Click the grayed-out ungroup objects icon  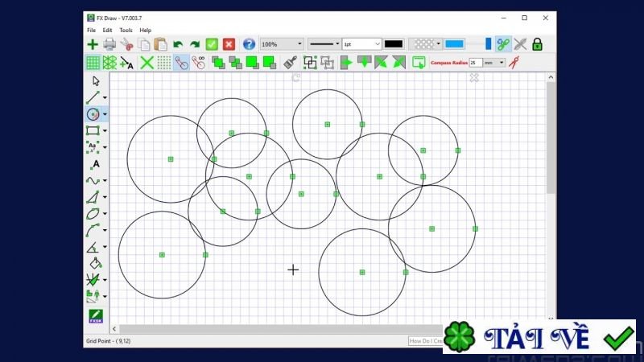328,63
